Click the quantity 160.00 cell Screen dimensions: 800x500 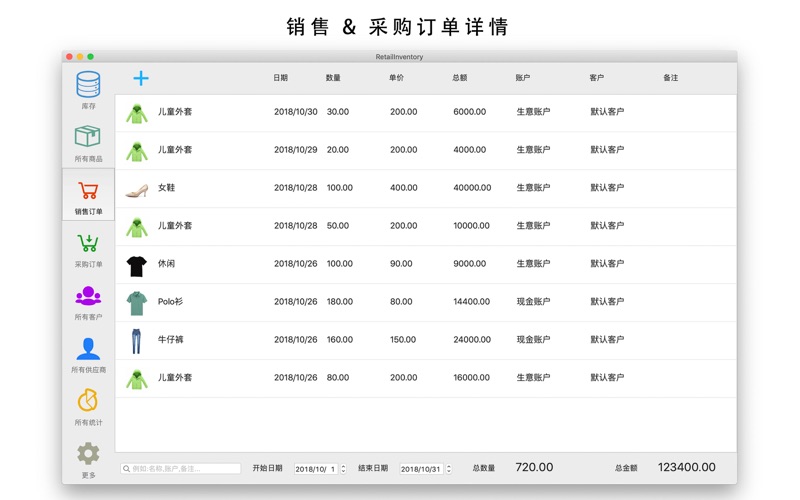pyautogui.click(x=340, y=339)
